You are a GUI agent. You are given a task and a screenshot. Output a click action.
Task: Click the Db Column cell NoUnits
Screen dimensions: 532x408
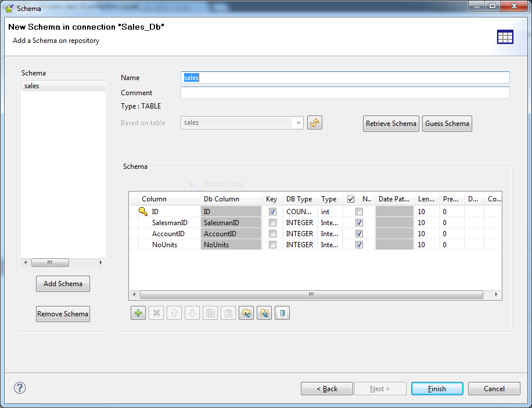(231, 245)
